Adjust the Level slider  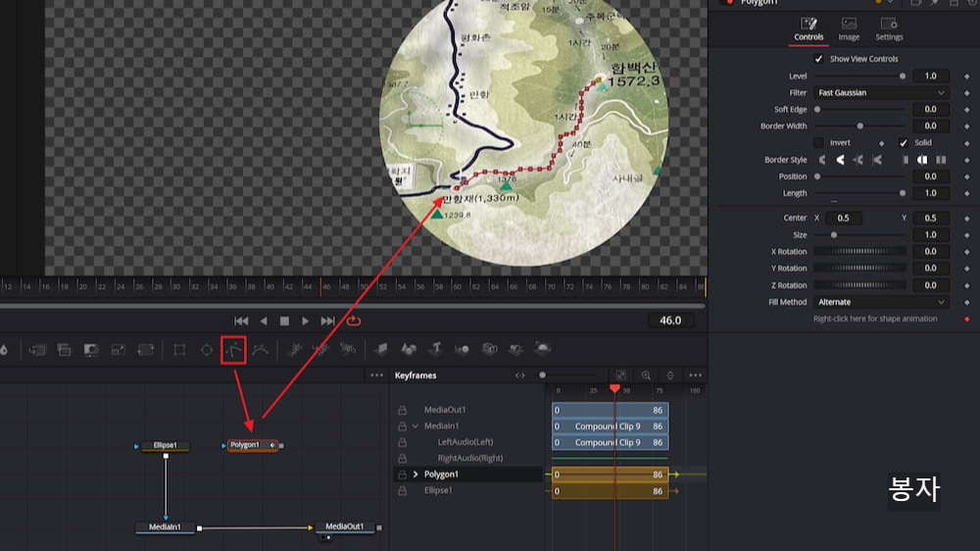[860, 76]
